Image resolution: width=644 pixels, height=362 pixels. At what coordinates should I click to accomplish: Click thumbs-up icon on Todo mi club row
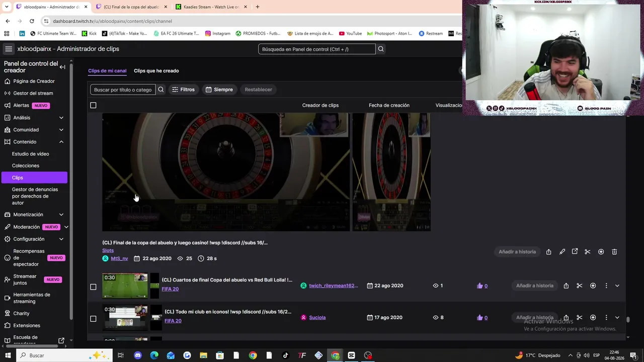pyautogui.click(x=479, y=318)
